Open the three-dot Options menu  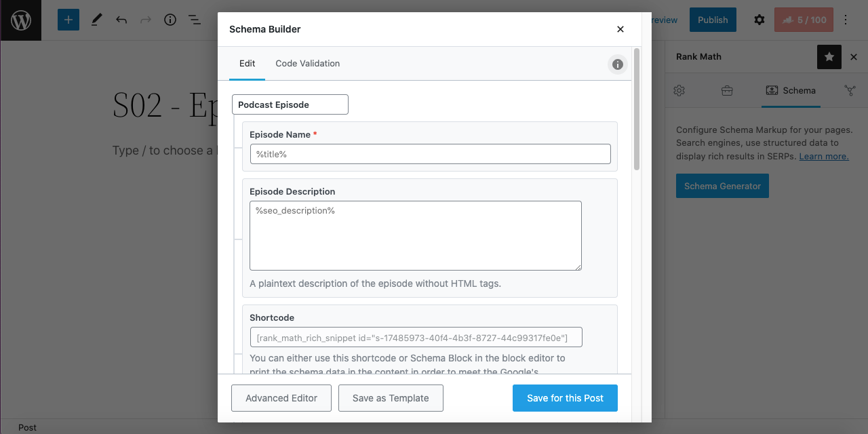(846, 20)
